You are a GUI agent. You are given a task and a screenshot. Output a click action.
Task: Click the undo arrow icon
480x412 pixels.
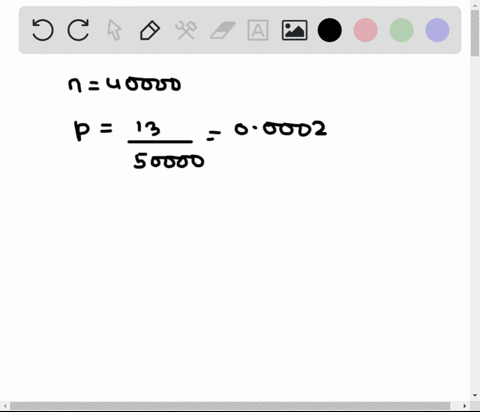[x=43, y=30]
